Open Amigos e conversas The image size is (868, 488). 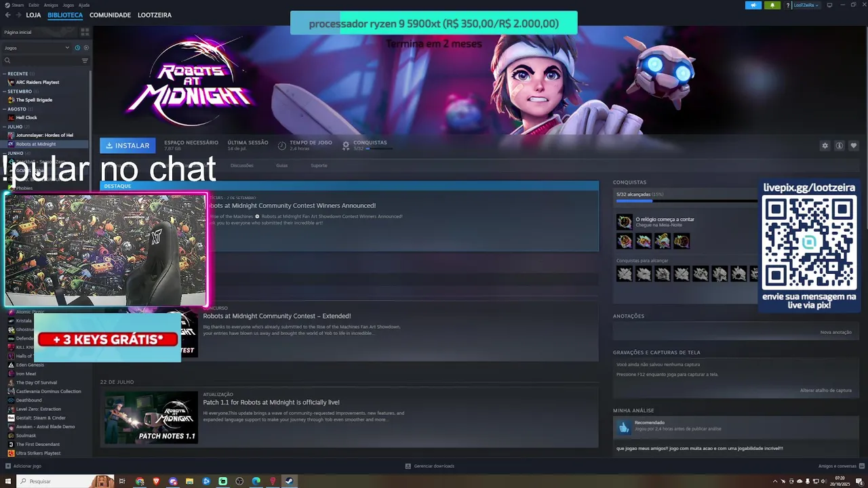[x=840, y=466]
